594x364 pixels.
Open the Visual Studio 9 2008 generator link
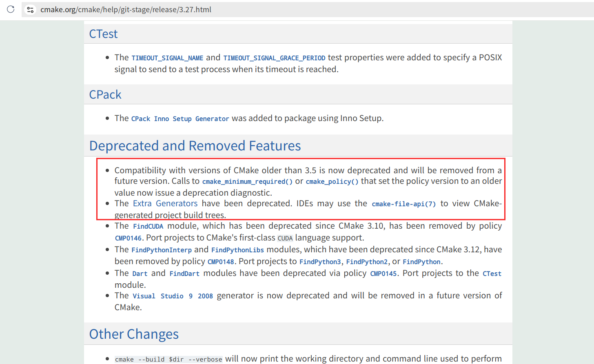173,296
